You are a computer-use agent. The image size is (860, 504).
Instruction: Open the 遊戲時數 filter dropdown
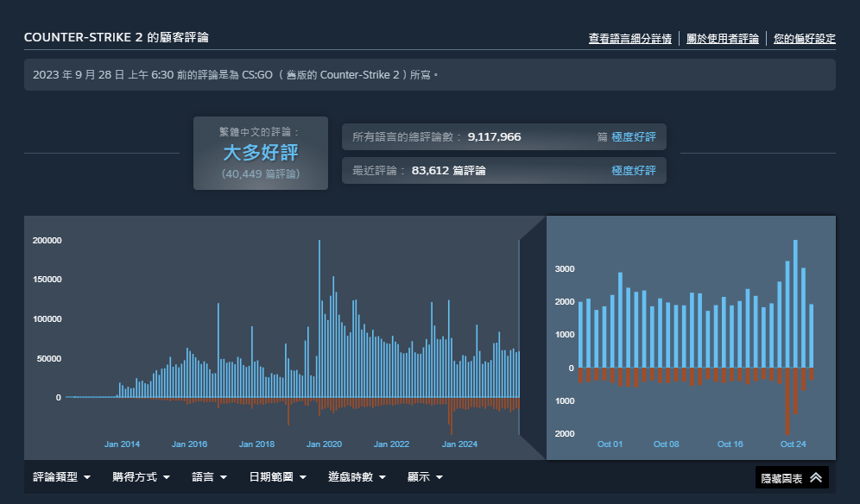[x=355, y=476]
